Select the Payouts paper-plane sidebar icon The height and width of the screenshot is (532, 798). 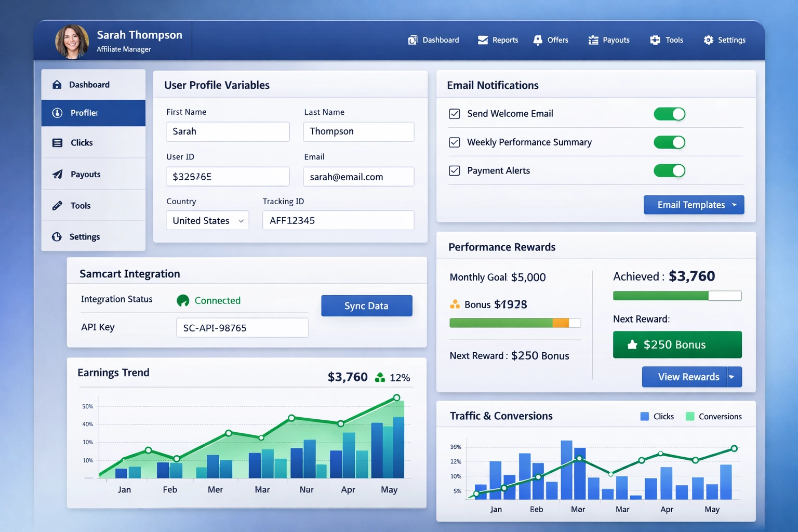(x=58, y=174)
